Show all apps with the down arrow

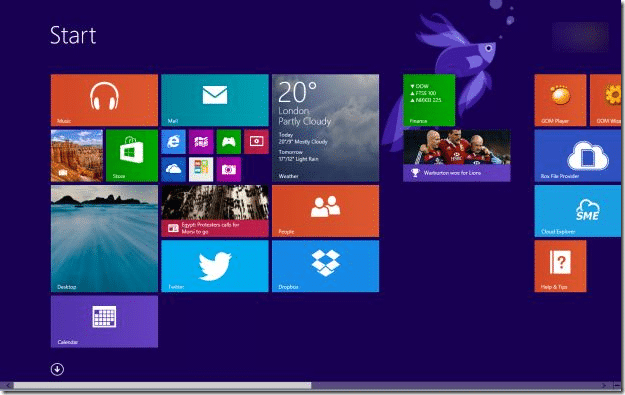(x=57, y=369)
